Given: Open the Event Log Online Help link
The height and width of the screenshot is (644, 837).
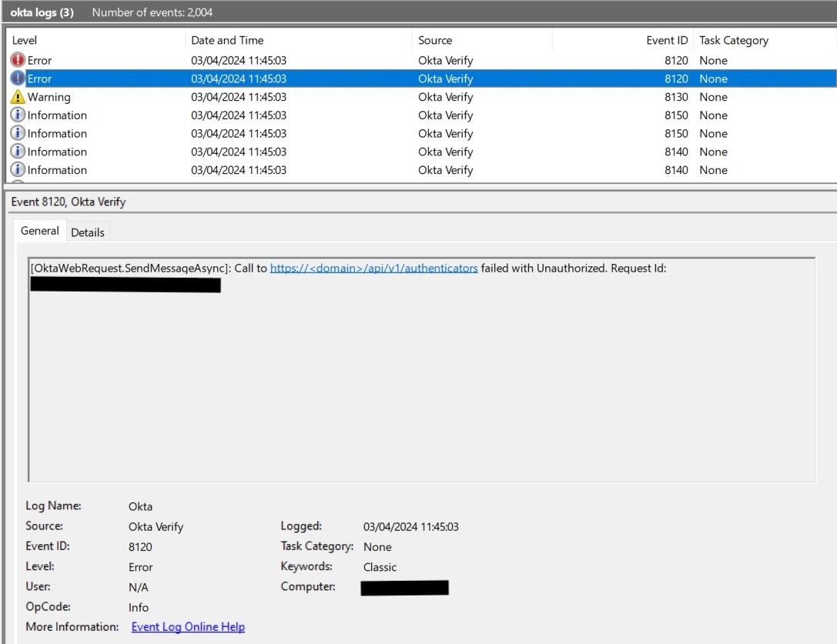Looking at the screenshot, I should [188, 627].
